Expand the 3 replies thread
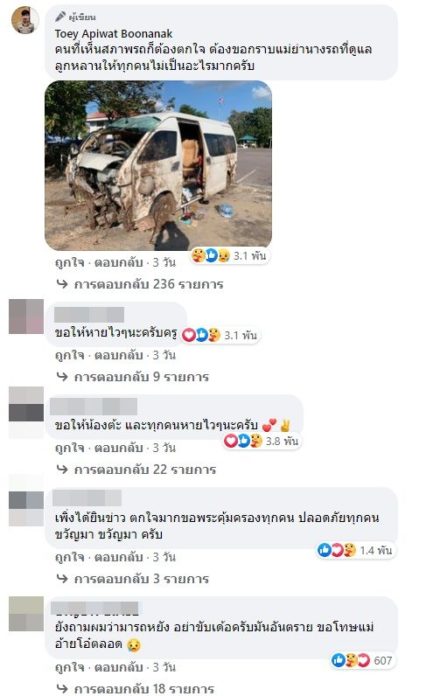 coord(133,579)
